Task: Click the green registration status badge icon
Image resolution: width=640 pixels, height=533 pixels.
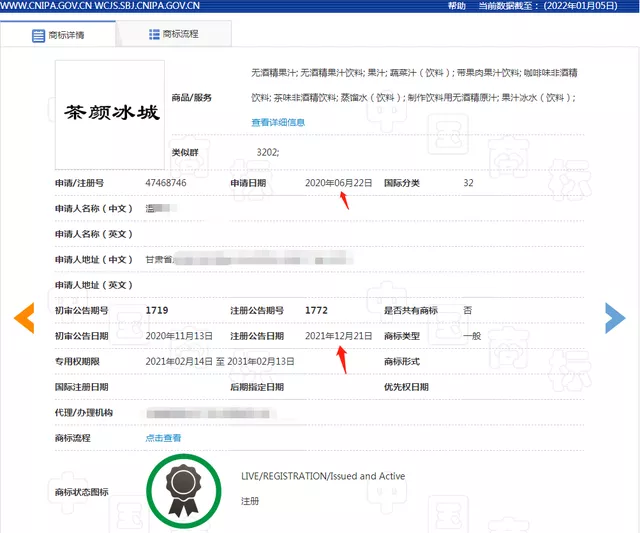Action: 184,491
